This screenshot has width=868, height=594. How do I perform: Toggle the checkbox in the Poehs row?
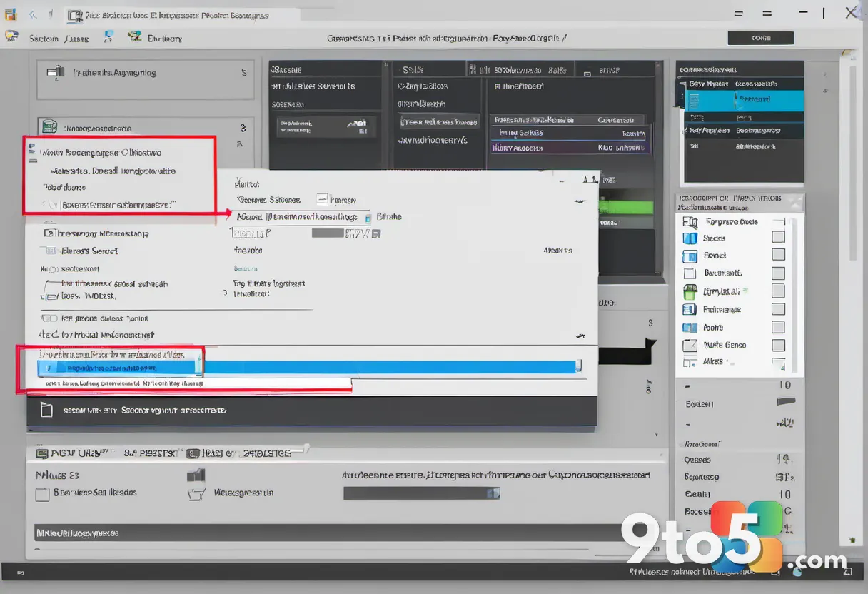click(779, 327)
